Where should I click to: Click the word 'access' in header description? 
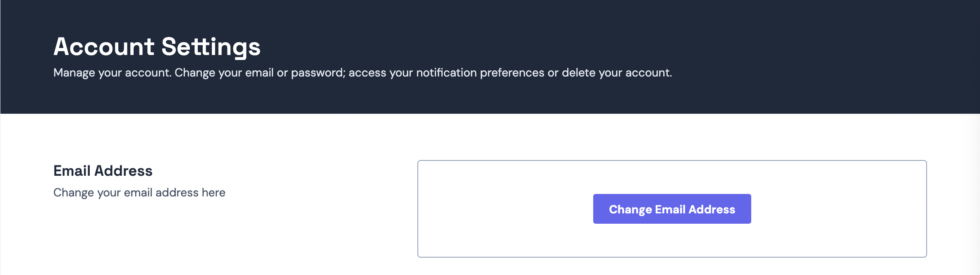(x=367, y=73)
